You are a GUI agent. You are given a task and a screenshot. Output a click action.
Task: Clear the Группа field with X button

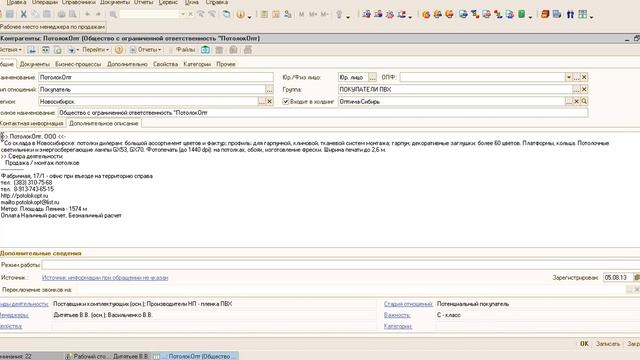click(x=584, y=89)
